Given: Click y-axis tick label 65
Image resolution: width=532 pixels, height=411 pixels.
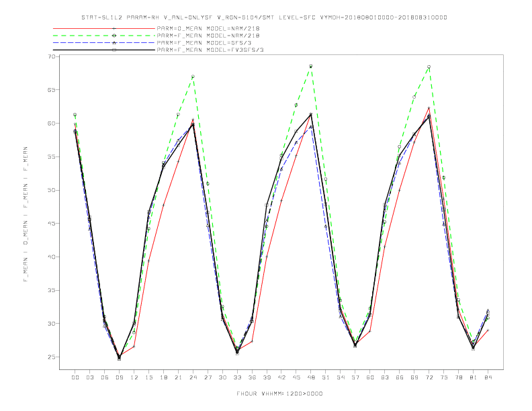Looking at the screenshot, I should click(52, 90).
